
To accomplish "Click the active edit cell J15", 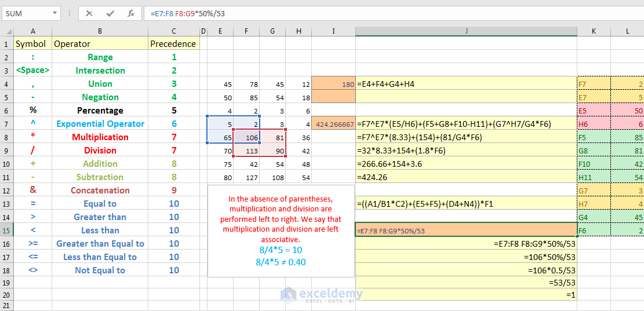I will coord(466,230).
